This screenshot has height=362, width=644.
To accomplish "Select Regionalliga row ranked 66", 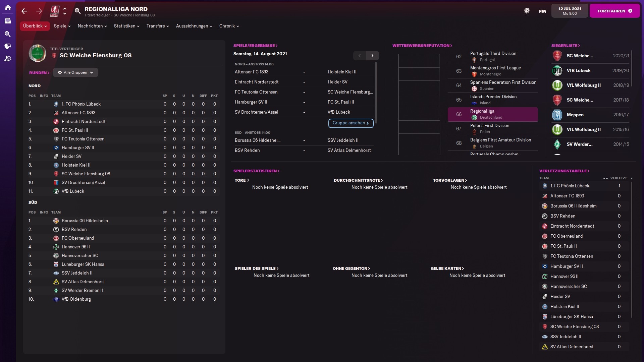I will (x=493, y=114).
